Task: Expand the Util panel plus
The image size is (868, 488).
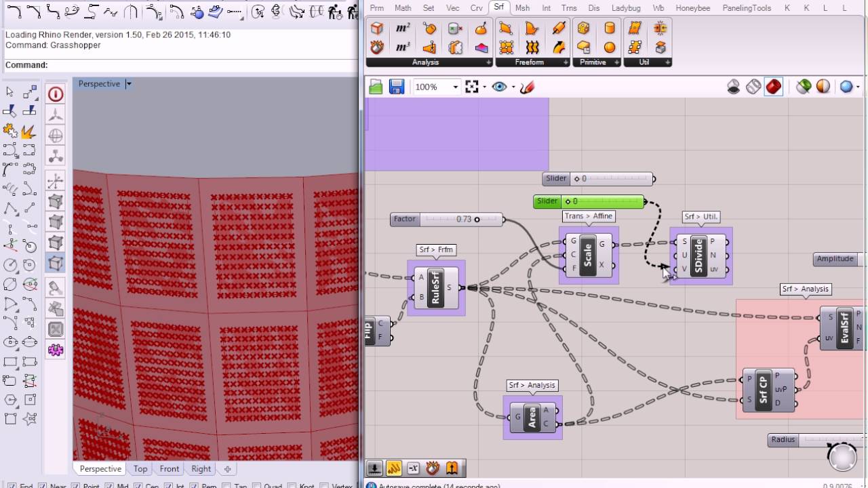Action: (668, 62)
